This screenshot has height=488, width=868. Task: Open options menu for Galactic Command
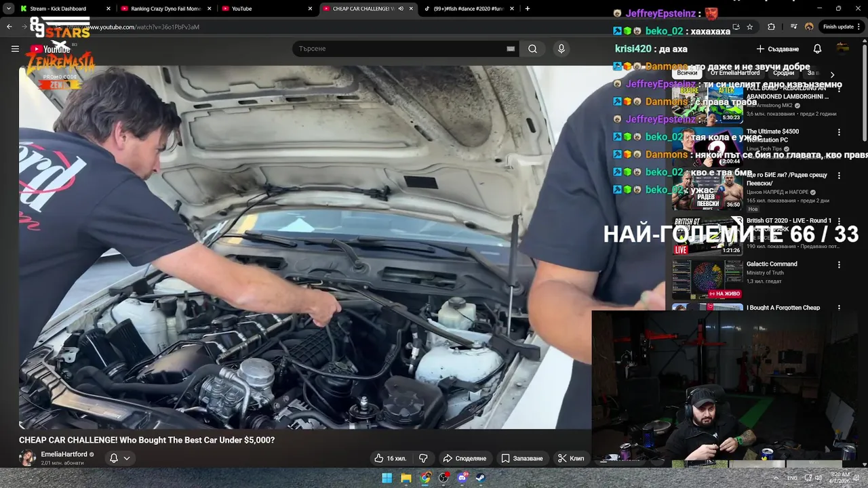tap(839, 264)
